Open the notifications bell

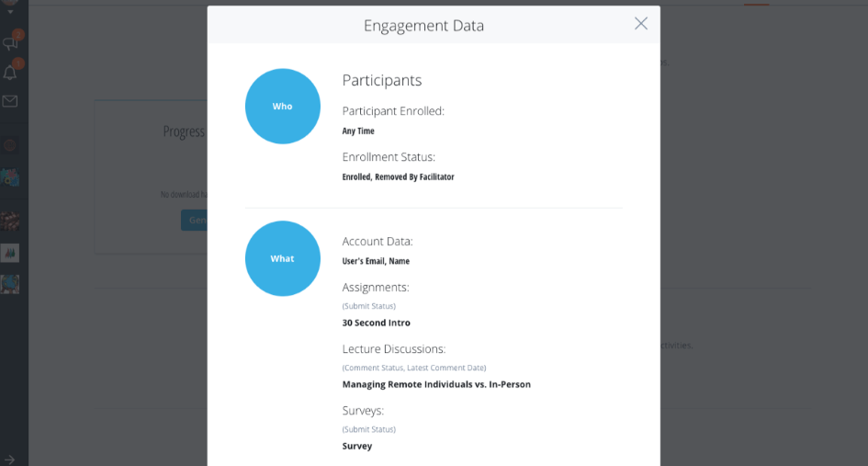click(10, 72)
